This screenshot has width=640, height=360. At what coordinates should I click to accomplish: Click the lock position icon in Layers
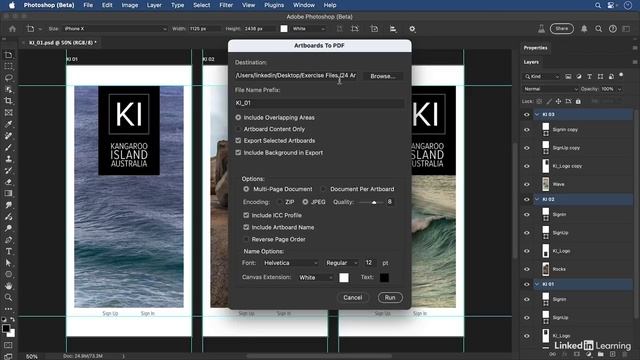(x=558, y=101)
